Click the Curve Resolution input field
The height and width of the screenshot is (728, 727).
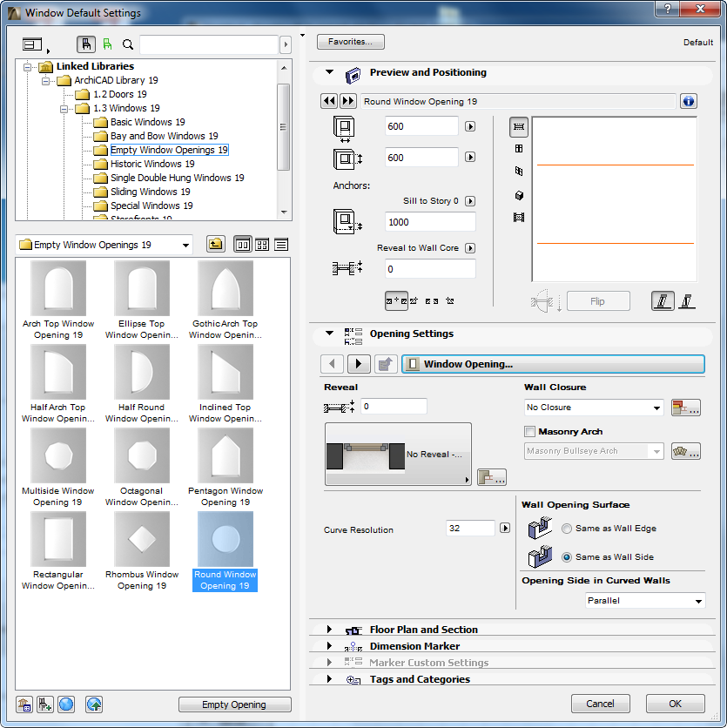click(470, 529)
